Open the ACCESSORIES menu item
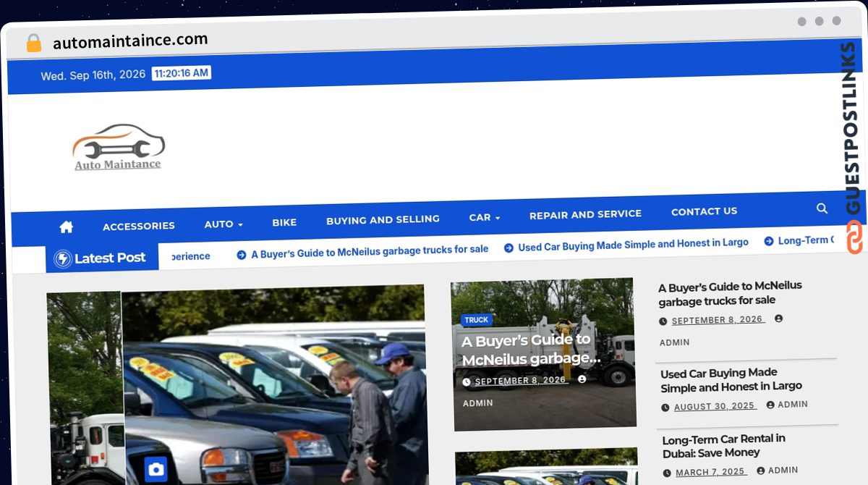 coord(139,226)
